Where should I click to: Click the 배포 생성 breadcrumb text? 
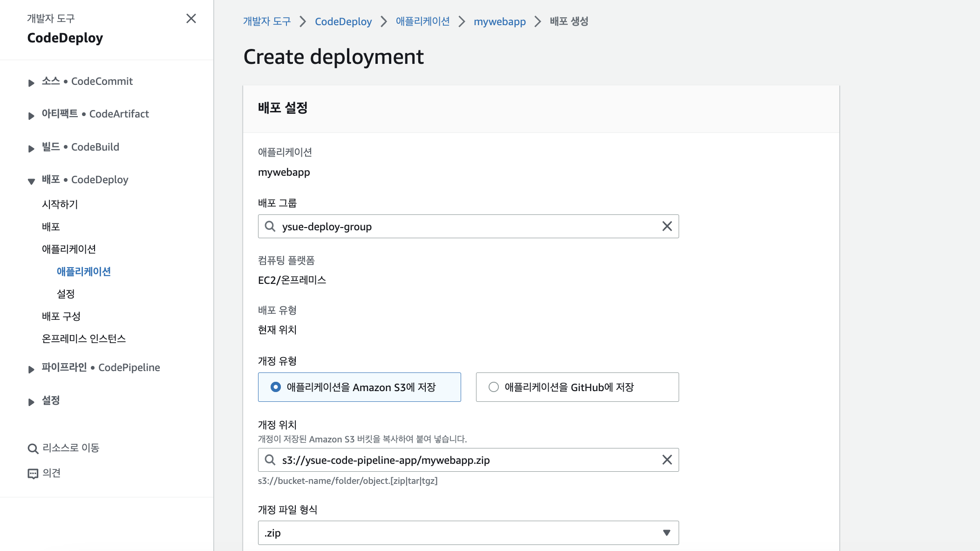[569, 21]
